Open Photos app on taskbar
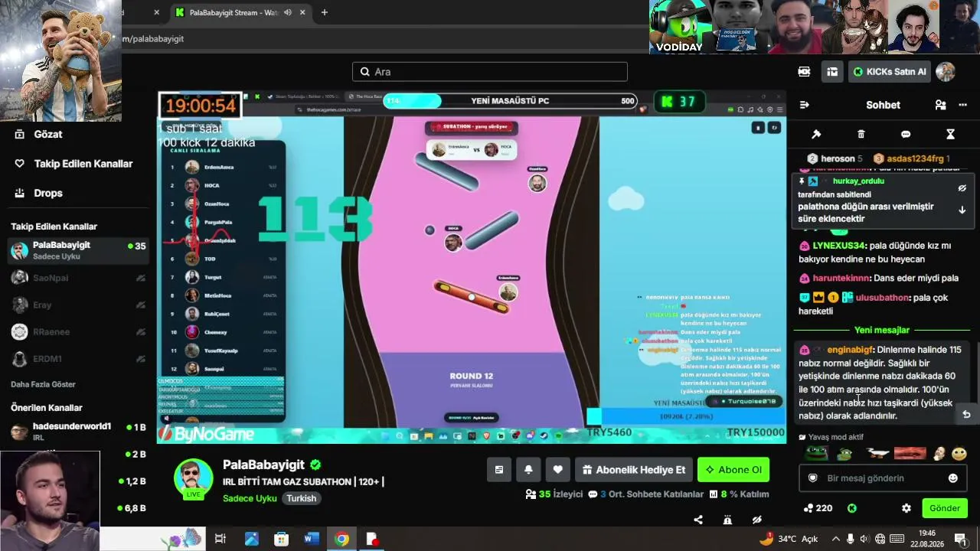Image resolution: width=980 pixels, height=551 pixels. pyautogui.click(x=251, y=539)
